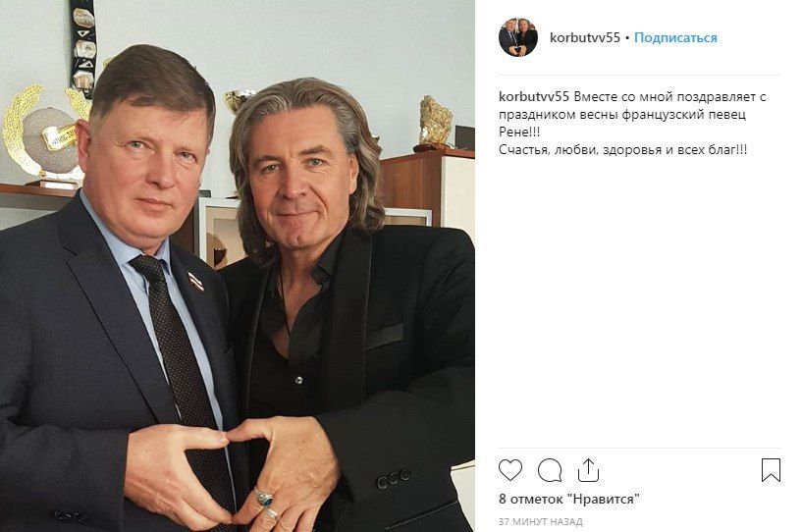The width and height of the screenshot is (802, 532).
Task: Click the word Рене!!! in the caption
Action: tap(519, 132)
